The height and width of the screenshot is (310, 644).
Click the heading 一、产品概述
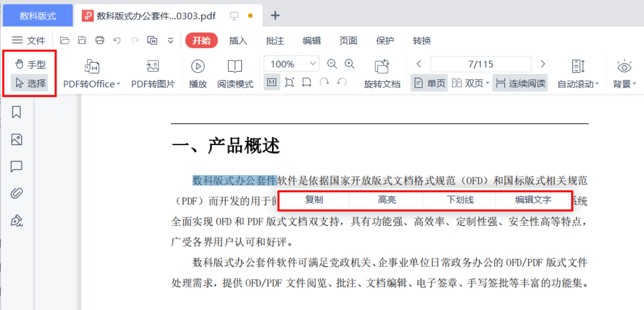pos(226,146)
